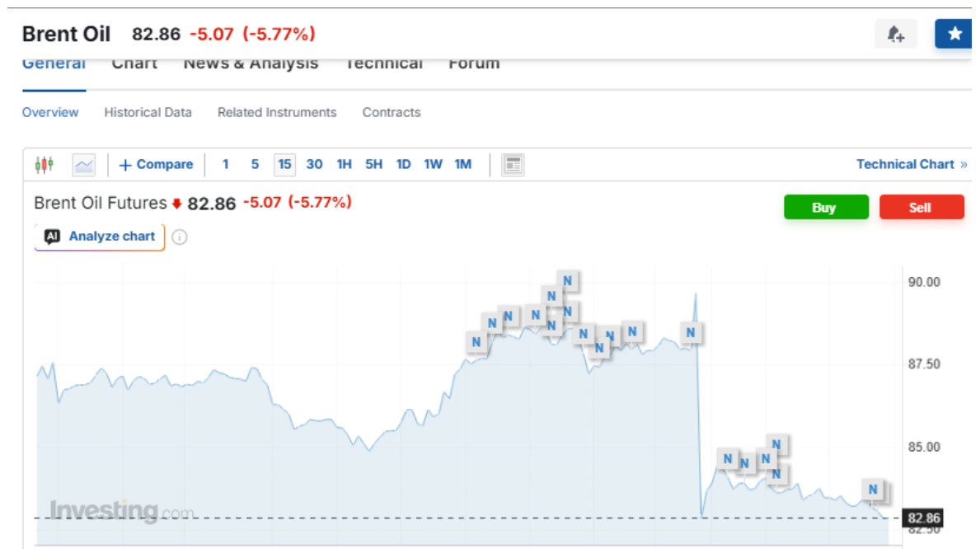Click the AI Analyze chart button
The width and height of the screenshot is (980, 549).
click(x=100, y=237)
